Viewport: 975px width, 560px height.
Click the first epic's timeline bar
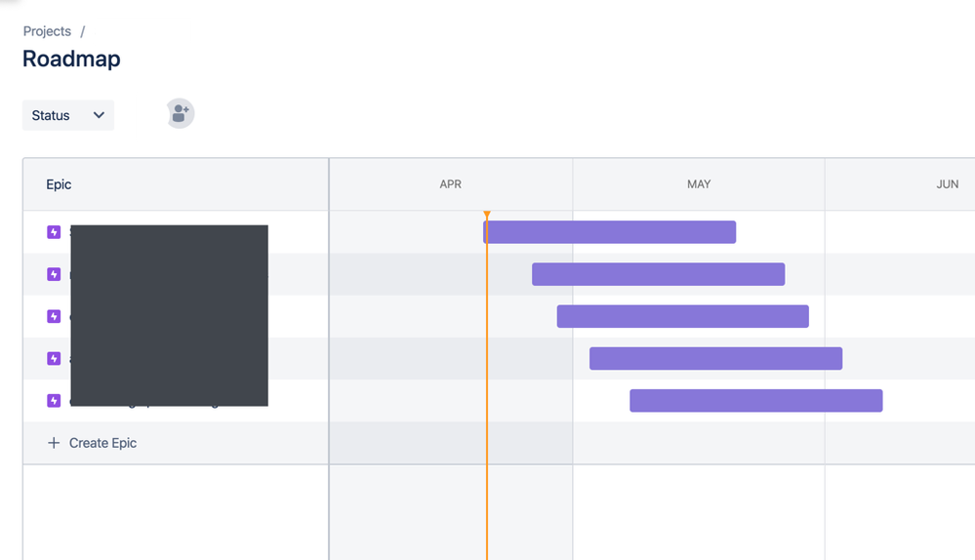[609, 232]
